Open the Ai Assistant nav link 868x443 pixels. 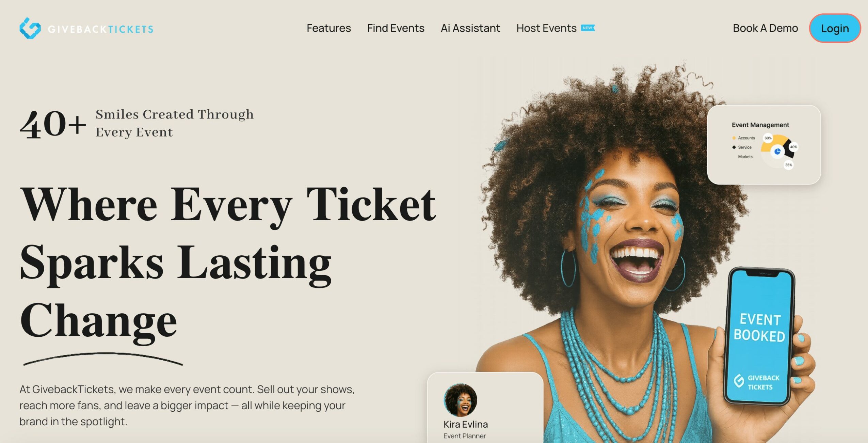pos(470,28)
